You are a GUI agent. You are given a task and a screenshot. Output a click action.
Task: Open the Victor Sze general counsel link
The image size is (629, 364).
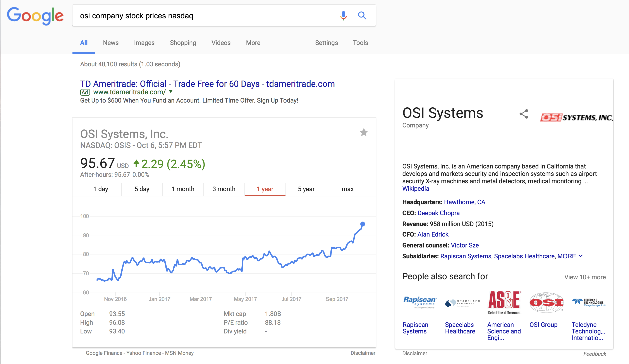465,246
